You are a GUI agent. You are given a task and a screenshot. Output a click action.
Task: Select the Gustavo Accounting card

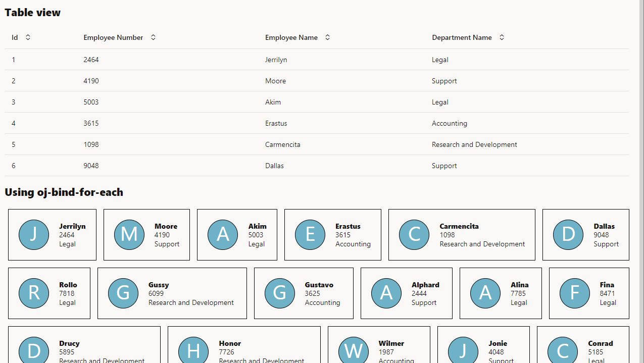(304, 293)
